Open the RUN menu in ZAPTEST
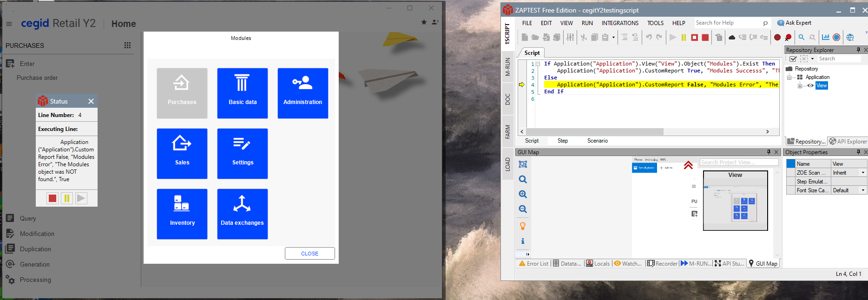Screen dimensions: 868x300 (x=587, y=23)
